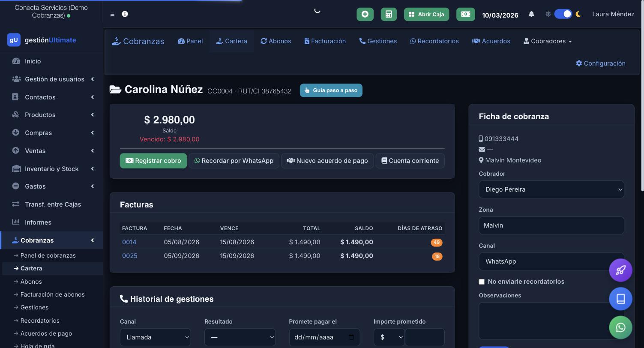
Task: Open the Configuración link
Action: click(600, 63)
